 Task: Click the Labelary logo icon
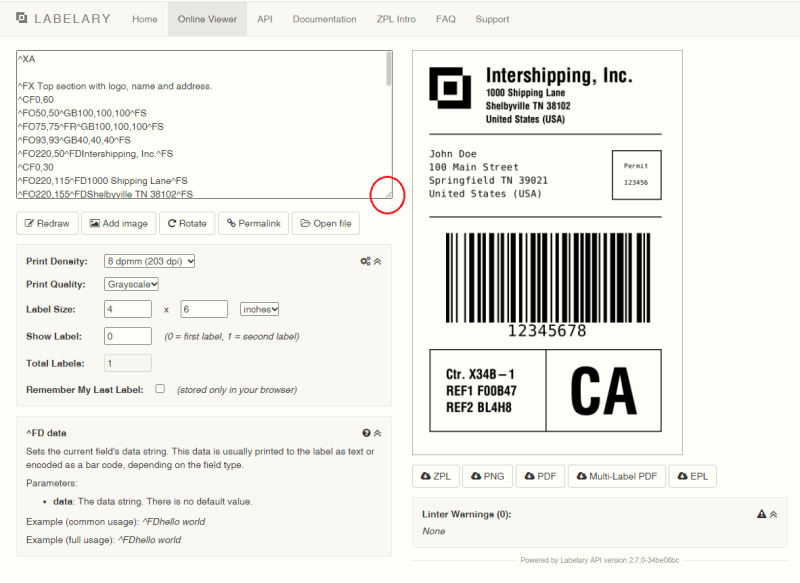pyautogui.click(x=21, y=18)
